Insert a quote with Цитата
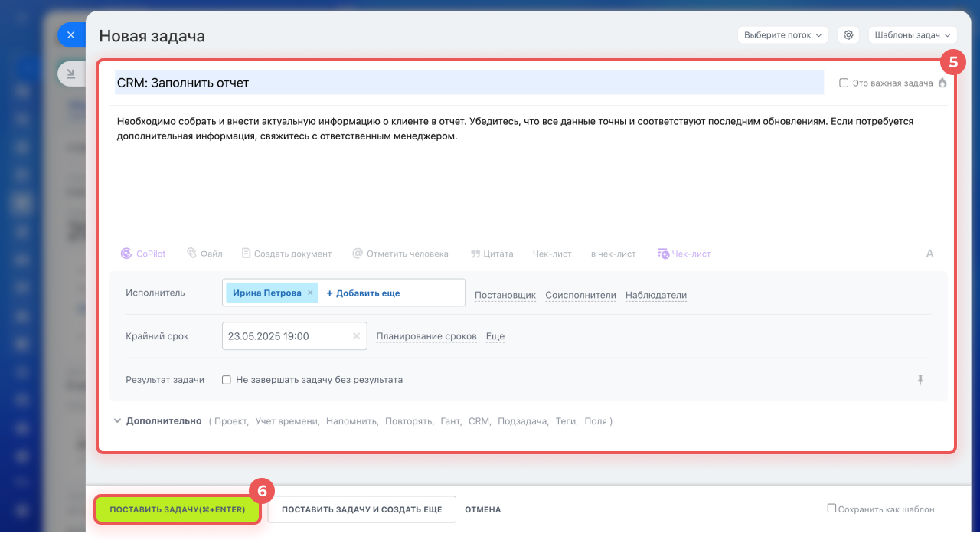The image size is (980, 543). tap(492, 254)
